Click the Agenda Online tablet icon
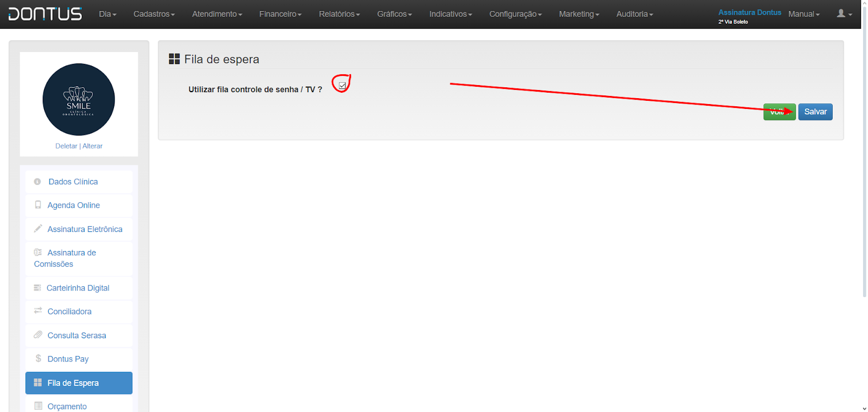868x412 pixels. (x=38, y=205)
